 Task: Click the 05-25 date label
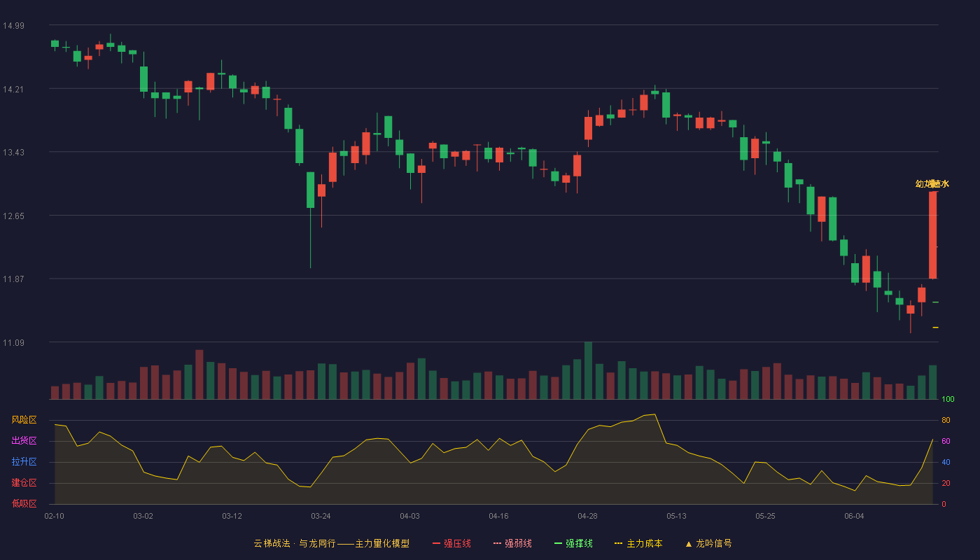coord(765,516)
